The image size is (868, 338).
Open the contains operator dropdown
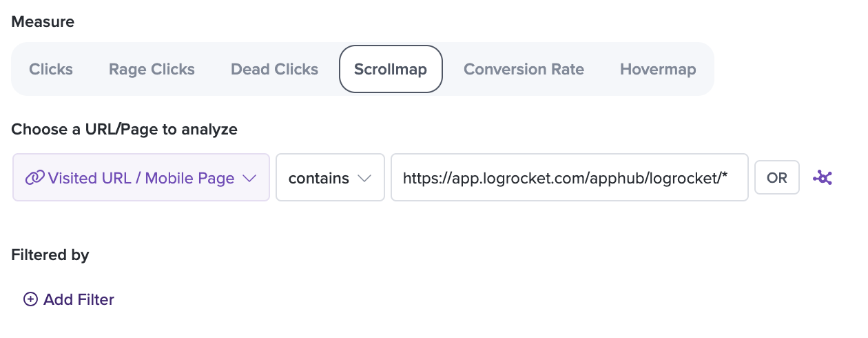coord(330,177)
